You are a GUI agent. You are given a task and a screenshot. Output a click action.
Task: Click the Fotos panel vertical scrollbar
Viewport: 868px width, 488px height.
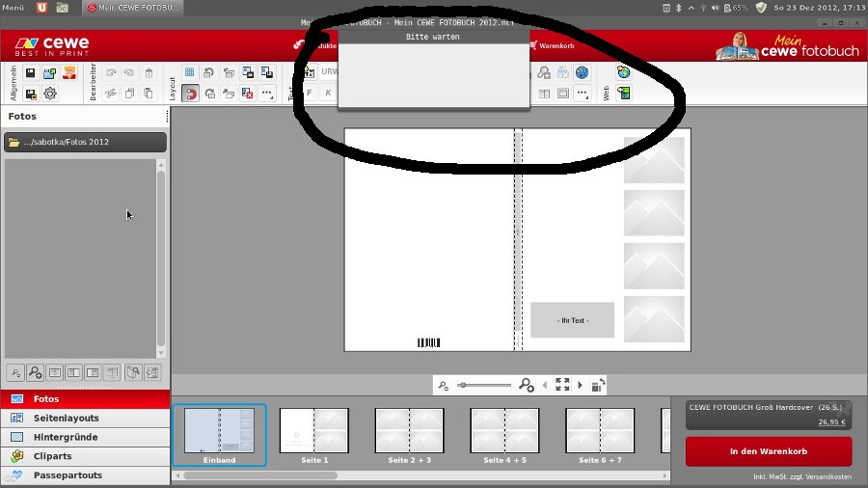pos(161,258)
